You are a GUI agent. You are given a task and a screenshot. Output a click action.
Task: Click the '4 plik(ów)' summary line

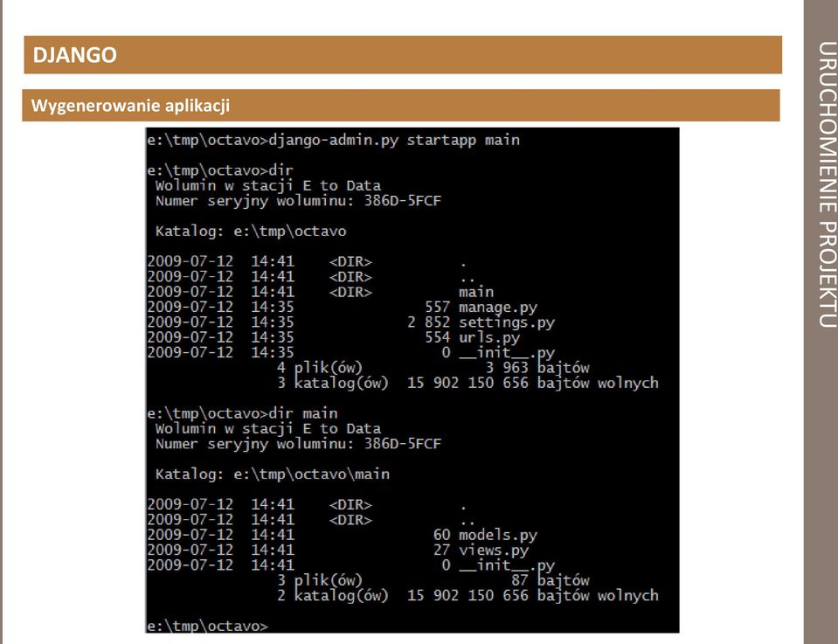pyautogui.click(x=320, y=368)
